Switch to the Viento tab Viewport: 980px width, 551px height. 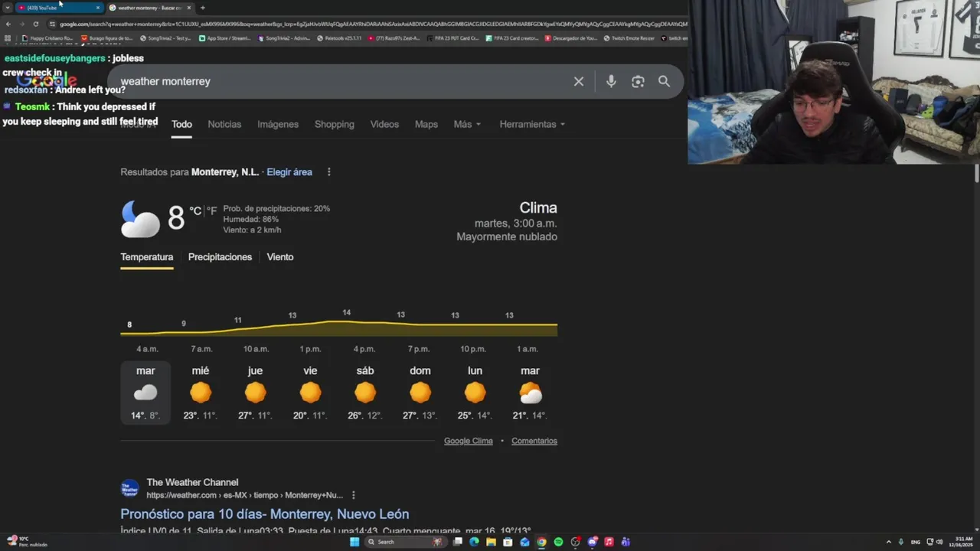pyautogui.click(x=280, y=257)
